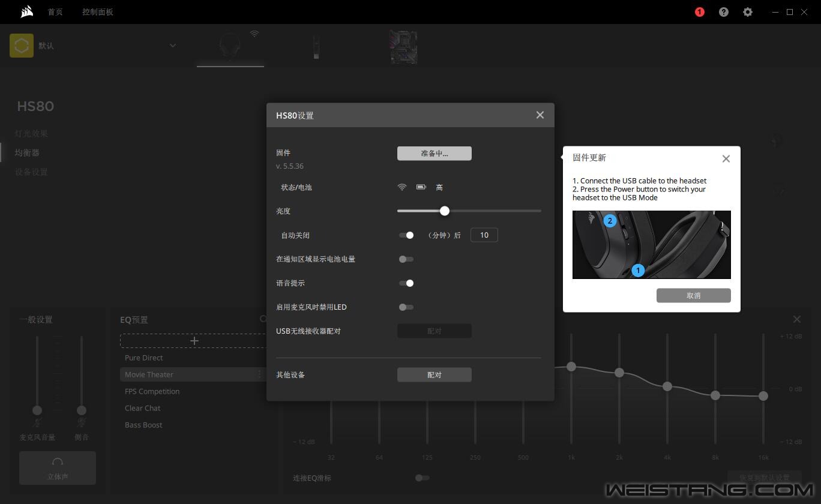Click the 侧音 slider handle
Image resolution: width=821 pixels, height=504 pixels.
coord(82,410)
